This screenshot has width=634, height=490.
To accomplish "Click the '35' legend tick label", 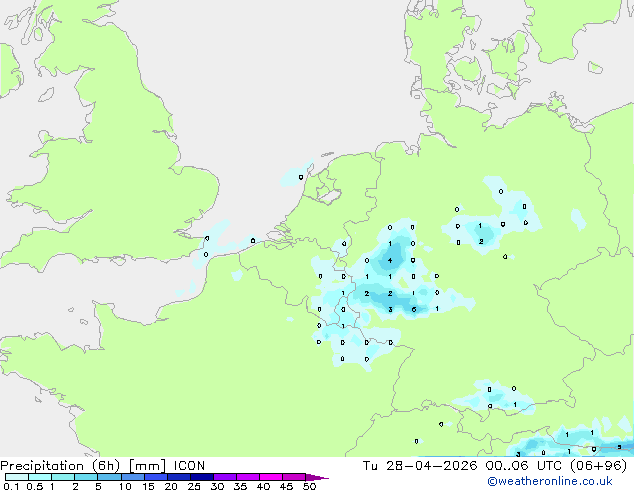I will coord(240,486).
